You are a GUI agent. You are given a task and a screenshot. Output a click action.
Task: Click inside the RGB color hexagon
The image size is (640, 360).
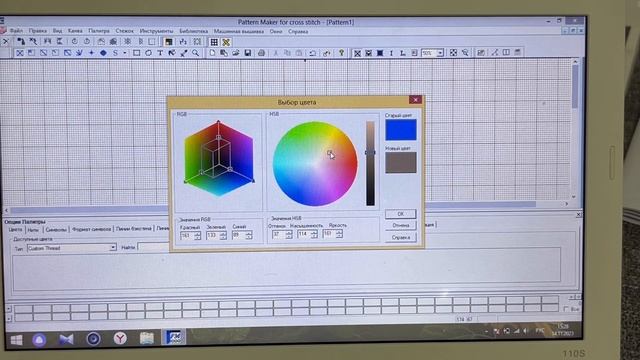(219, 158)
